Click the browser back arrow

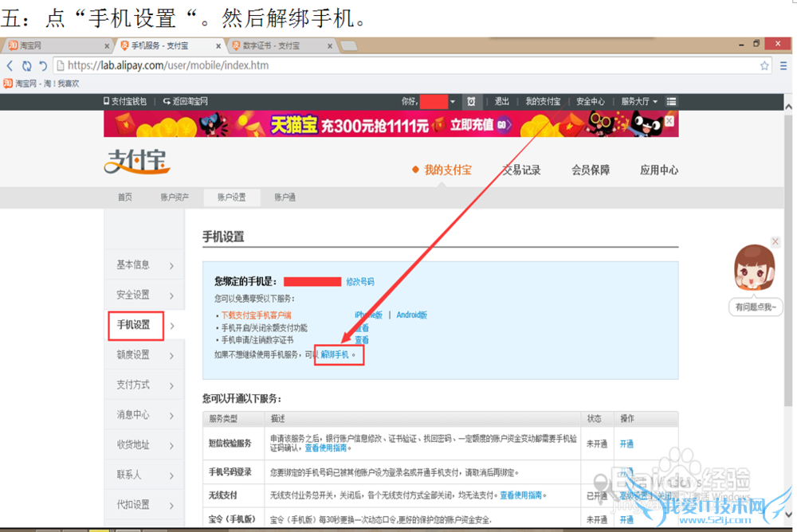tap(10, 65)
